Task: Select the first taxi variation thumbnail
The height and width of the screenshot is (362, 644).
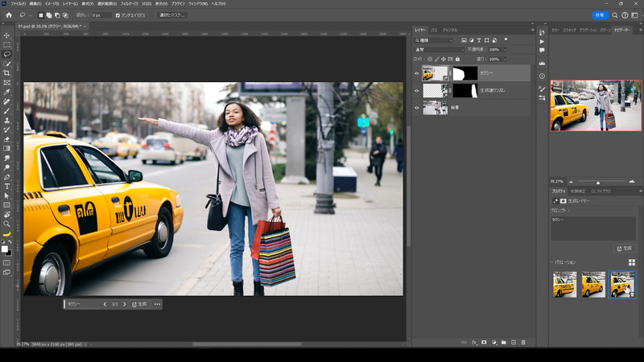Action: point(564,284)
